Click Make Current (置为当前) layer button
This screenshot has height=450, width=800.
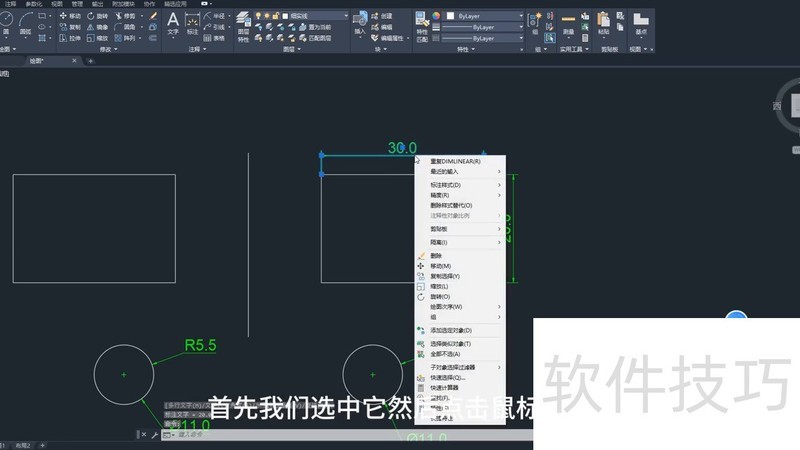316,27
